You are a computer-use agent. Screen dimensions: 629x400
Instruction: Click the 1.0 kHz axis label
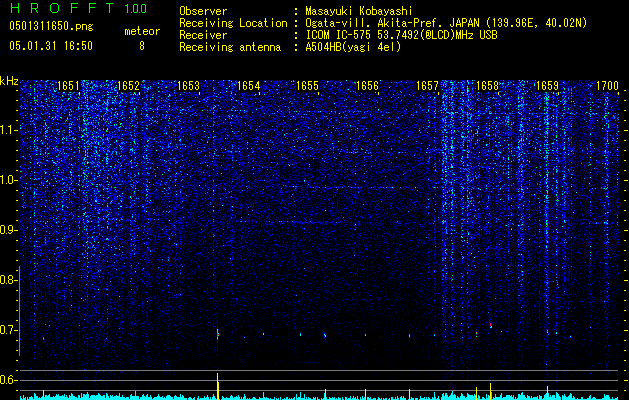[8, 180]
